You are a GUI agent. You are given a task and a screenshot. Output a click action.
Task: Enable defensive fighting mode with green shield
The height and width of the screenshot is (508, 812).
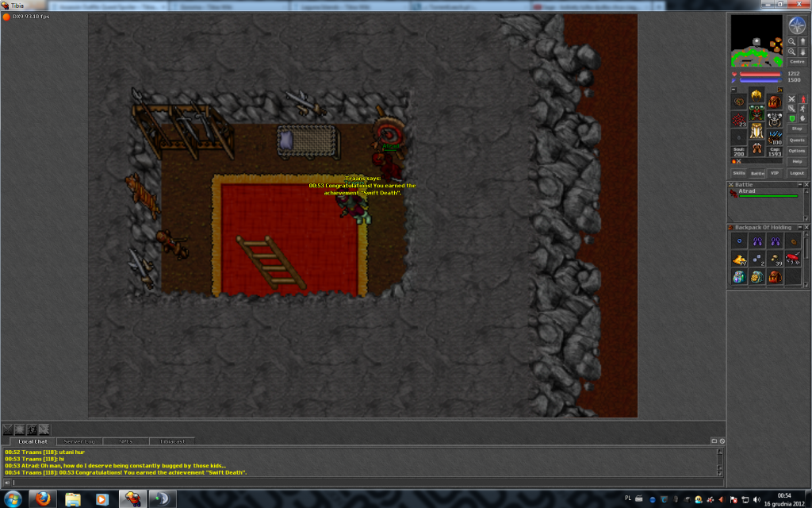791,119
